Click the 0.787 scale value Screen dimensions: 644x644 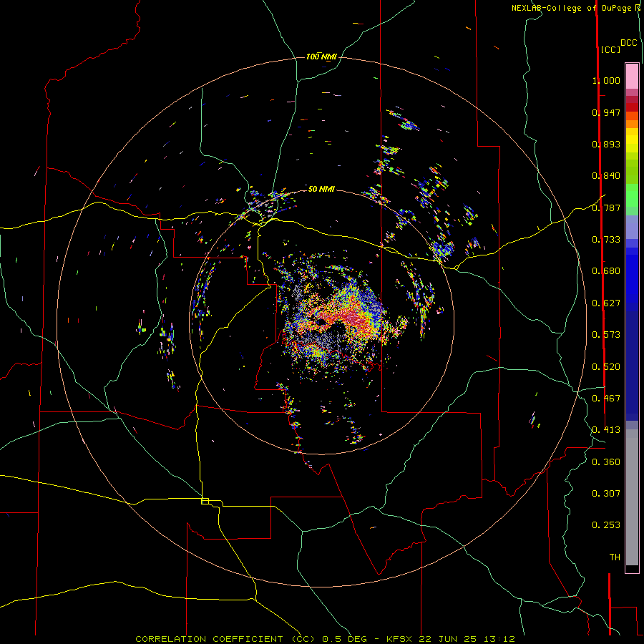click(606, 208)
